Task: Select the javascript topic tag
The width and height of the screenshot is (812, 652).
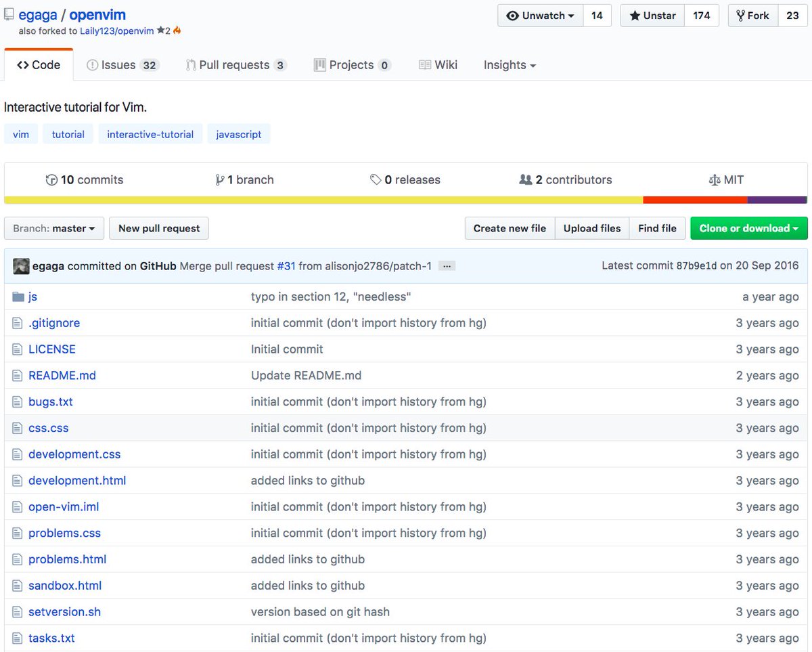Action: coord(239,134)
